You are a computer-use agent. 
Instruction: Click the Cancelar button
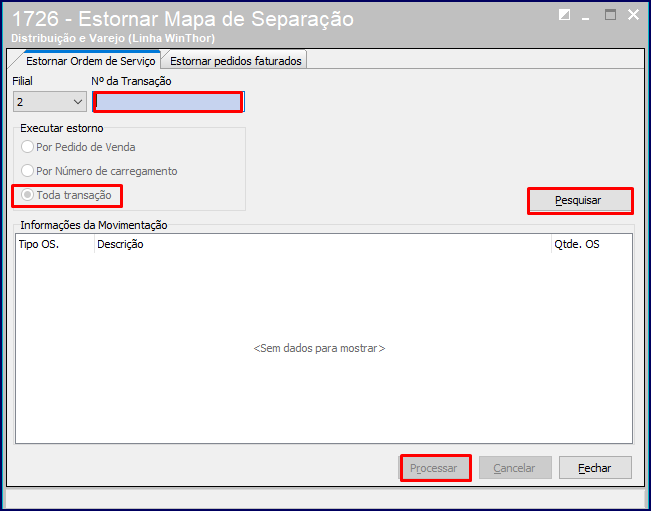(x=515, y=468)
